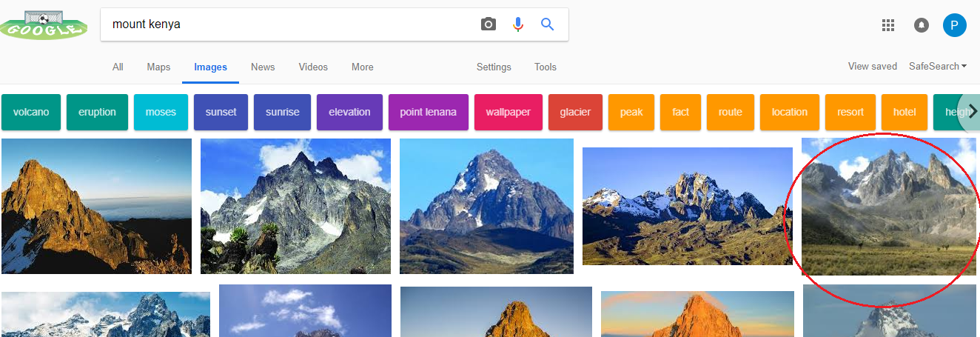Viewport: 980px width, 337px height.
Task: Select the hotel chip
Action: [905, 112]
